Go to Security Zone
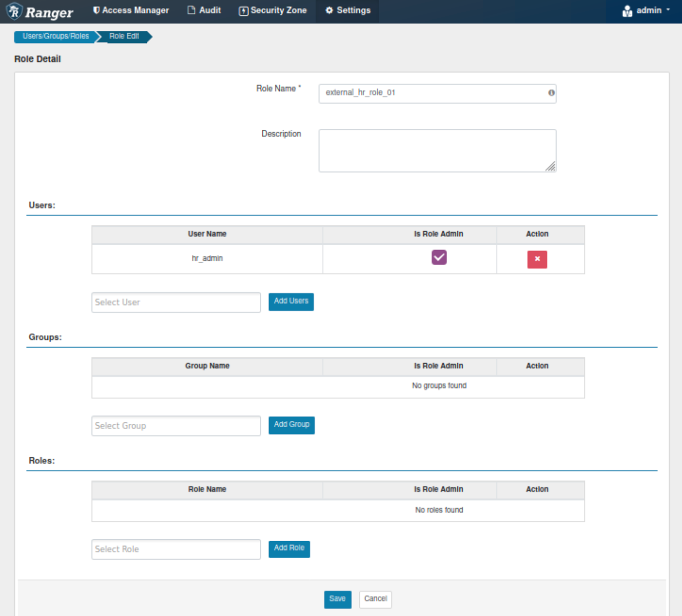The image size is (682, 616). [x=273, y=11]
